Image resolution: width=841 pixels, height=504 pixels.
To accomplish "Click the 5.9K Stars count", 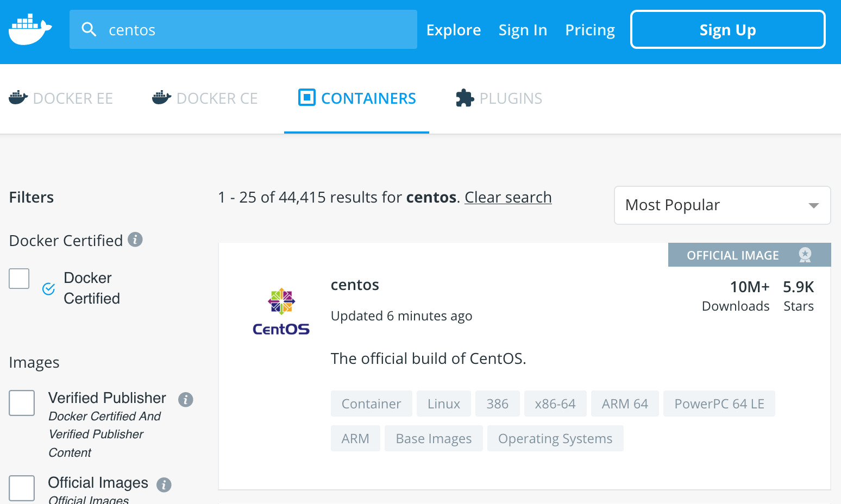I will [x=799, y=296].
